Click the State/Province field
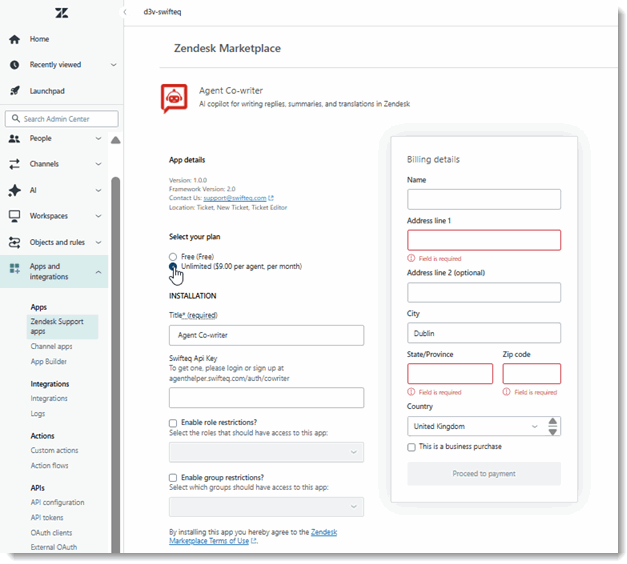 tap(450, 374)
